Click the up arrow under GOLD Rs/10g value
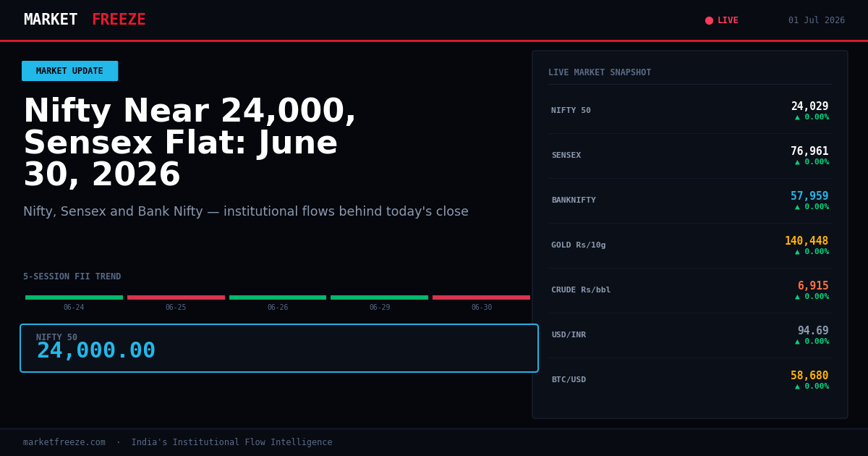The width and height of the screenshot is (868, 456). 798,252
